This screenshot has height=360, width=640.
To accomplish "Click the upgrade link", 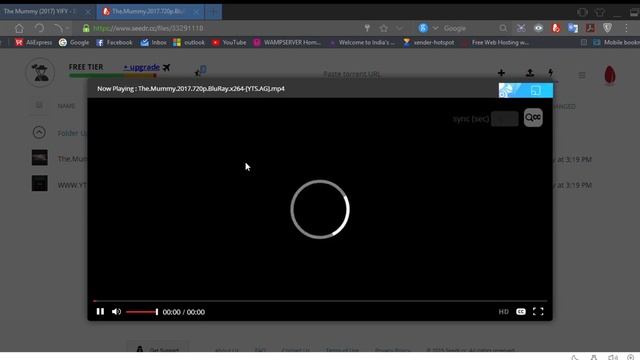I will point(141,67).
